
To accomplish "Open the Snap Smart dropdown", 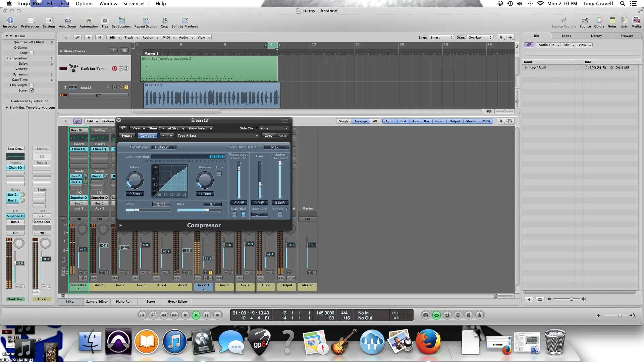I will [x=441, y=38].
